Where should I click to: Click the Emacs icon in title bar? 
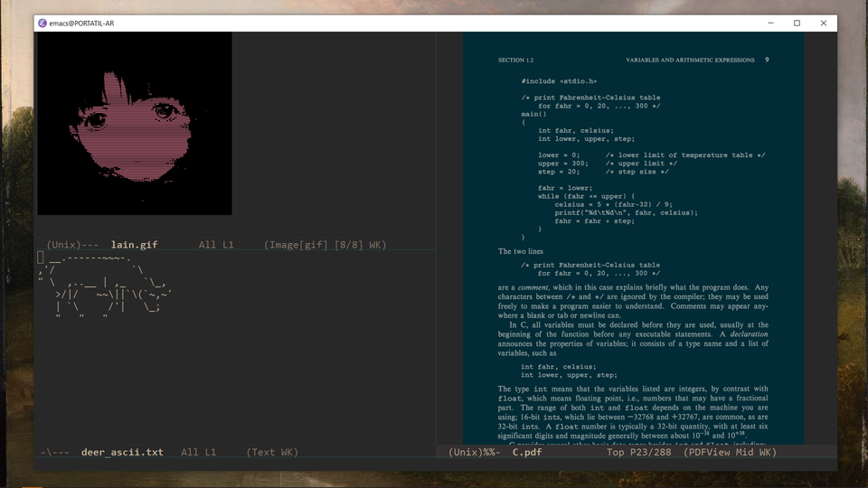click(x=42, y=23)
